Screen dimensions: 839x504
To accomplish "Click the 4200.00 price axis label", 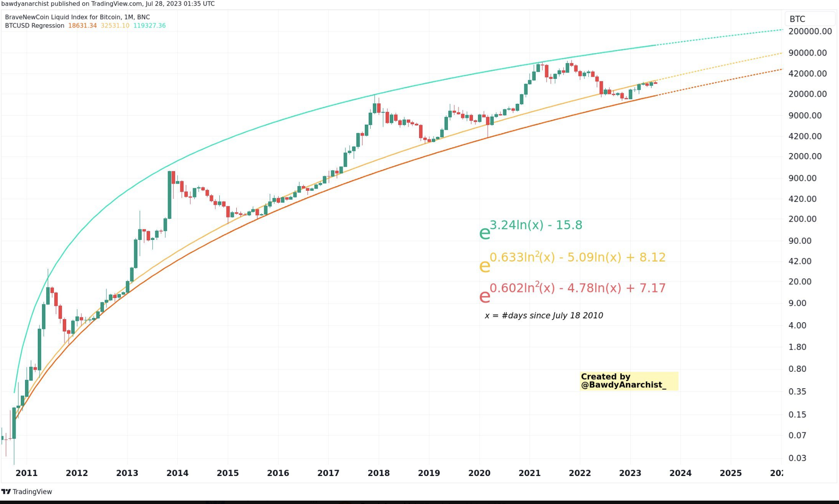I will 805,136.
